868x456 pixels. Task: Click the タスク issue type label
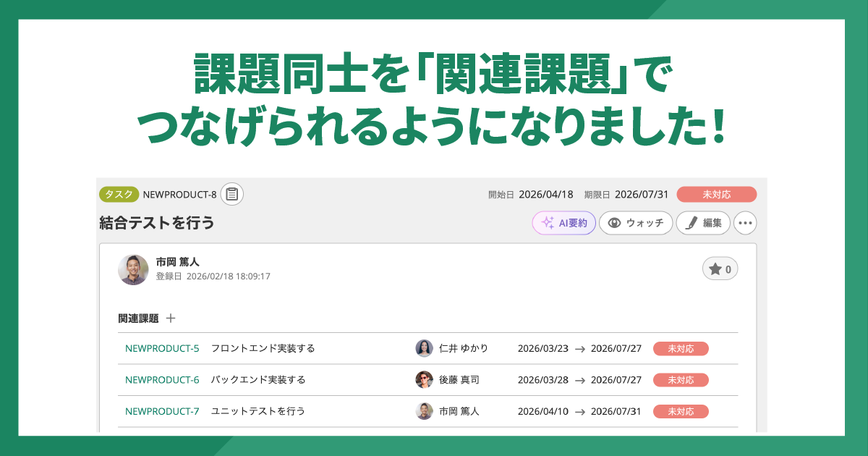pyautogui.click(x=119, y=194)
